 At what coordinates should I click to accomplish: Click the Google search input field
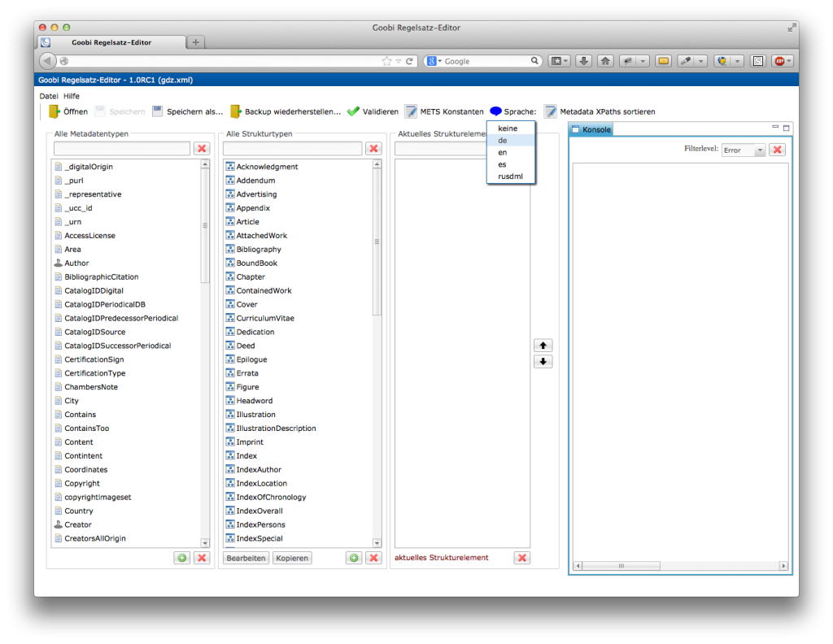tap(486, 61)
